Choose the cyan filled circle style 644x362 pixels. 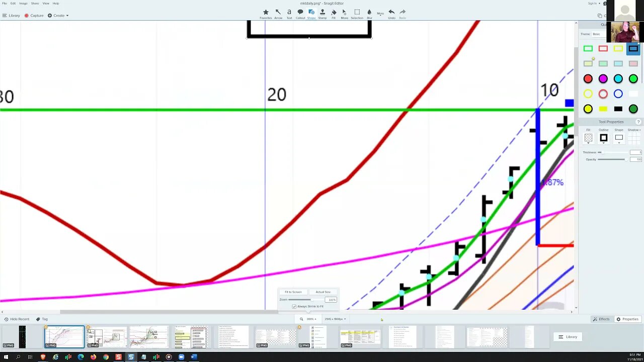click(618, 79)
